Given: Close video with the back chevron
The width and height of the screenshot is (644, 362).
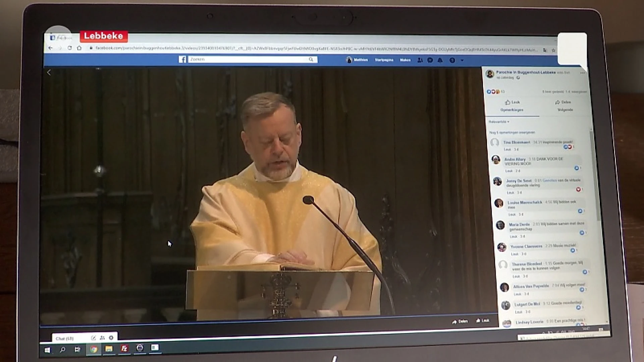Looking at the screenshot, I should (x=49, y=72).
